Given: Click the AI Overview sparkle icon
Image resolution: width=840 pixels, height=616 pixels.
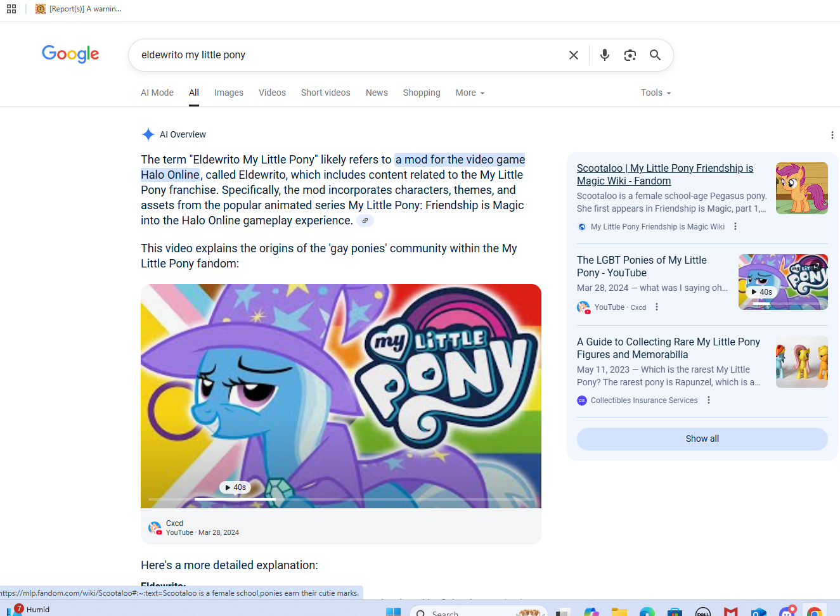Looking at the screenshot, I should coord(148,134).
